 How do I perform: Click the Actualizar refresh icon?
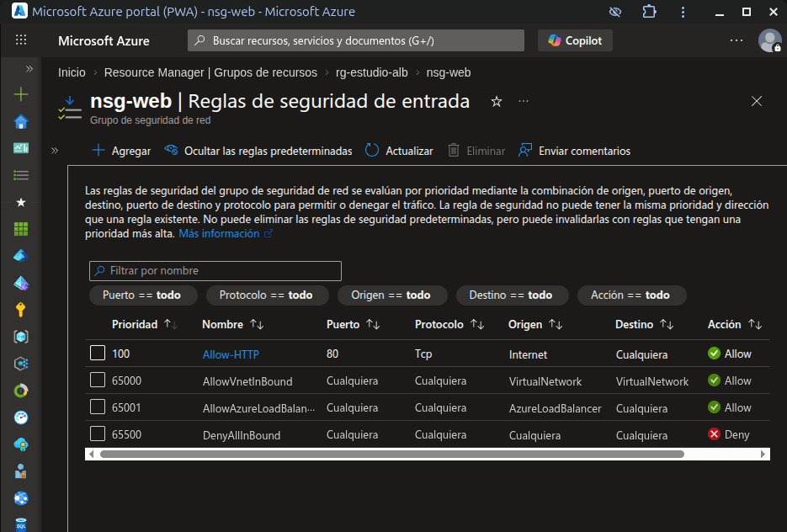click(372, 151)
